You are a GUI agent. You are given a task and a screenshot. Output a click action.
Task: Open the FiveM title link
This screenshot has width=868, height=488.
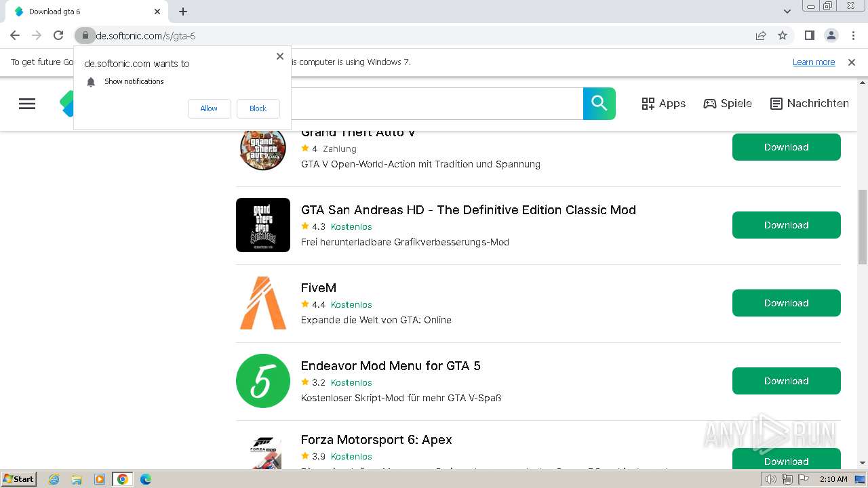[319, 288]
